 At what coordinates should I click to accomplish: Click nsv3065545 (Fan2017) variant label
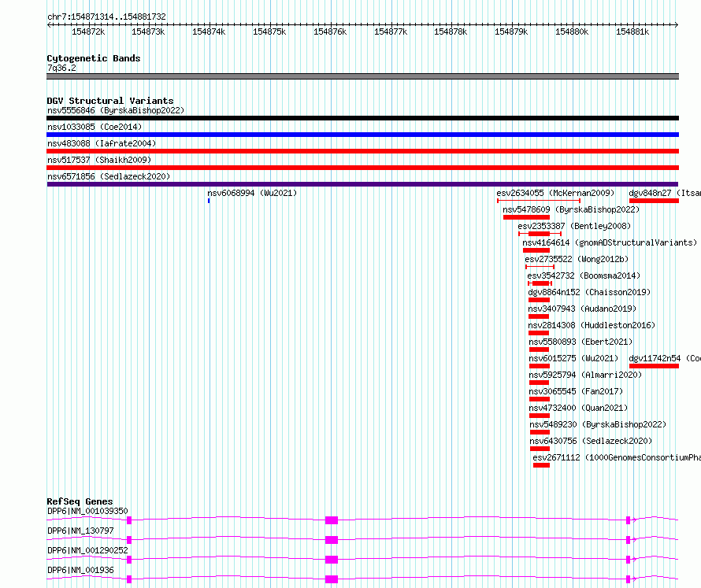[576, 391]
